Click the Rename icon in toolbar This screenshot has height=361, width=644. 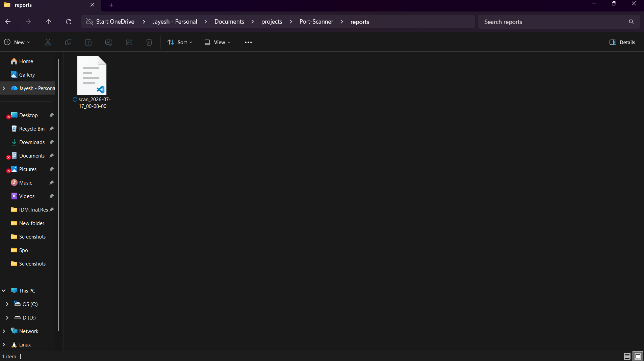(x=109, y=42)
